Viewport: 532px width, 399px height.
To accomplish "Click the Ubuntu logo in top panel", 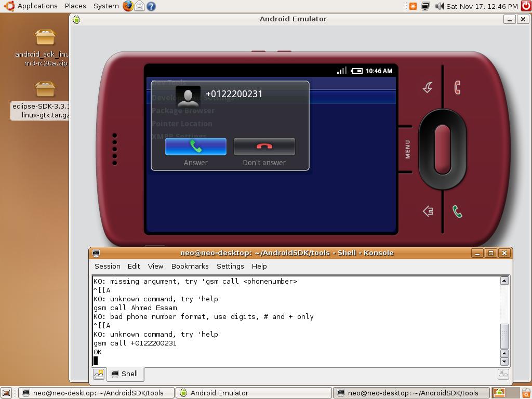I will (x=9, y=6).
